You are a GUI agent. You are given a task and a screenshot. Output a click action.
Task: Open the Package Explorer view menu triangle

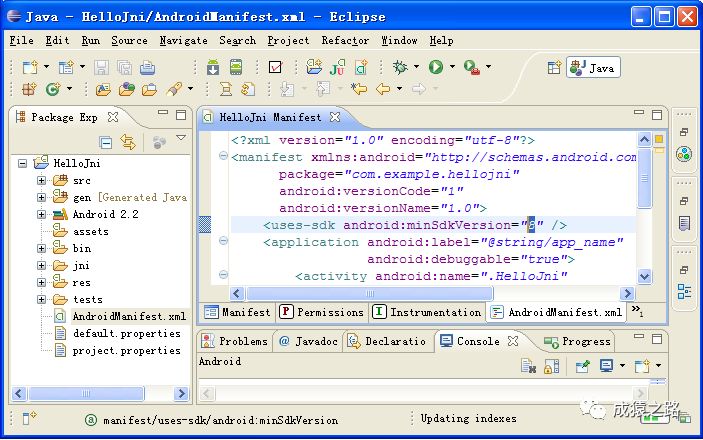pyautogui.click(x=181, y=138)
